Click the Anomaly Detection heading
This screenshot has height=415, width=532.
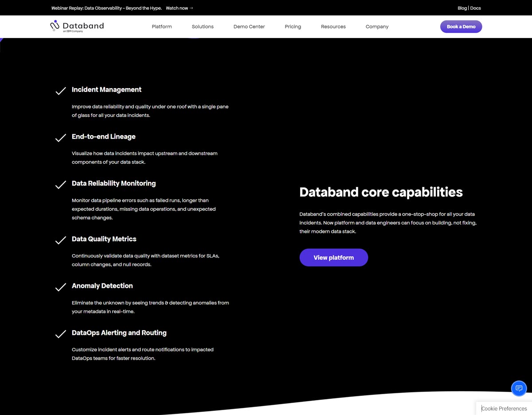coord(102,286)
